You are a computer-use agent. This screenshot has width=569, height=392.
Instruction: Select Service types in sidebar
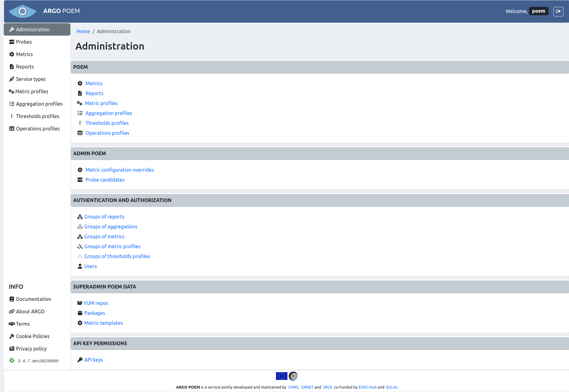pos(31,79)
